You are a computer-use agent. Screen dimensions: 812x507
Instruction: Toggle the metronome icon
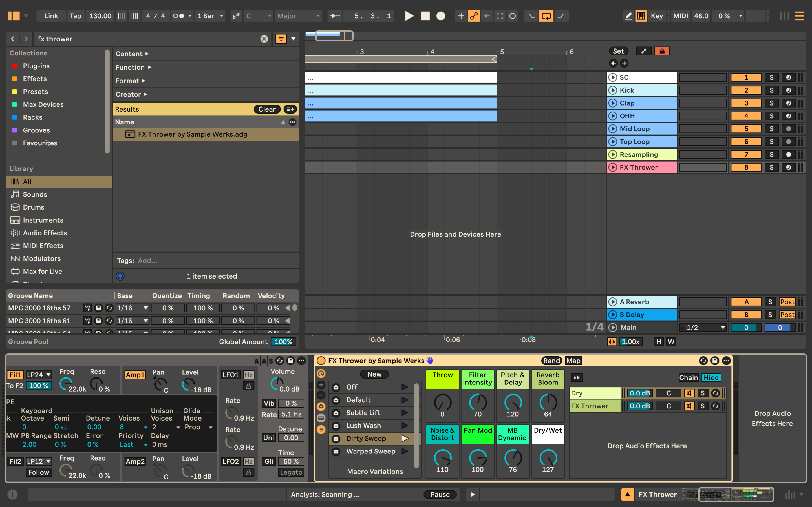pyautogui.click(x=178, y=16)
